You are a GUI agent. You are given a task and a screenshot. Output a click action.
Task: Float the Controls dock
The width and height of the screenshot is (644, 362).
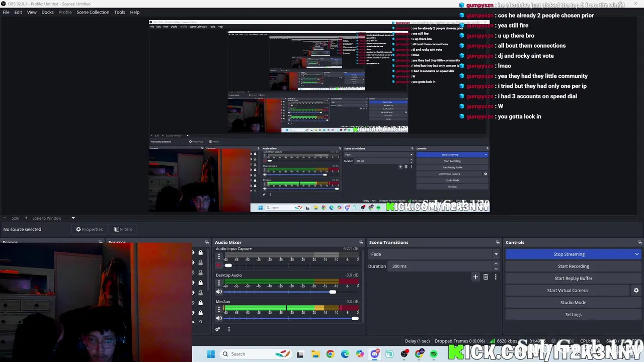click(639, 242)
